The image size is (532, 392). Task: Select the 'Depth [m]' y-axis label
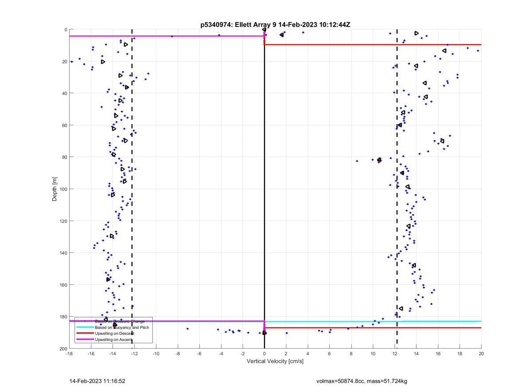pos(55,189)
